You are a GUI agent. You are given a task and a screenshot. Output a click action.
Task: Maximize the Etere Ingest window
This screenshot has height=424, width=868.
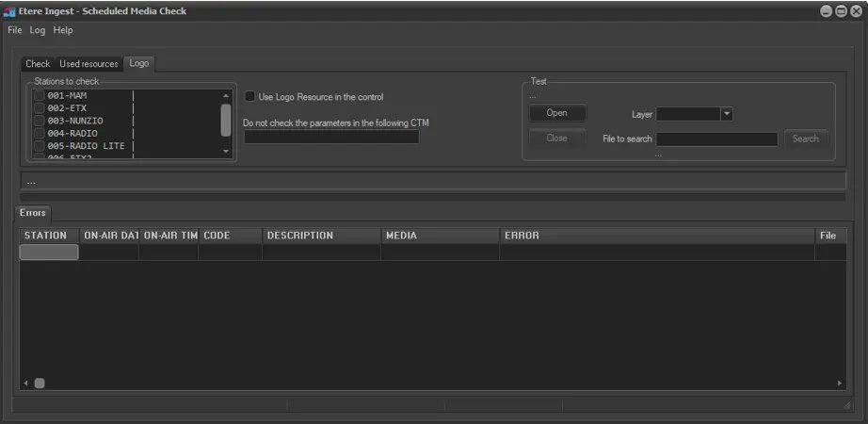click(x=841, y=11)
